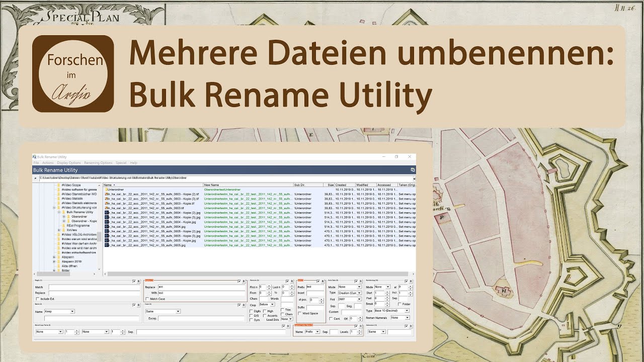
Task: Reset the Extension panel with its R button
Action: pos(411,326)
